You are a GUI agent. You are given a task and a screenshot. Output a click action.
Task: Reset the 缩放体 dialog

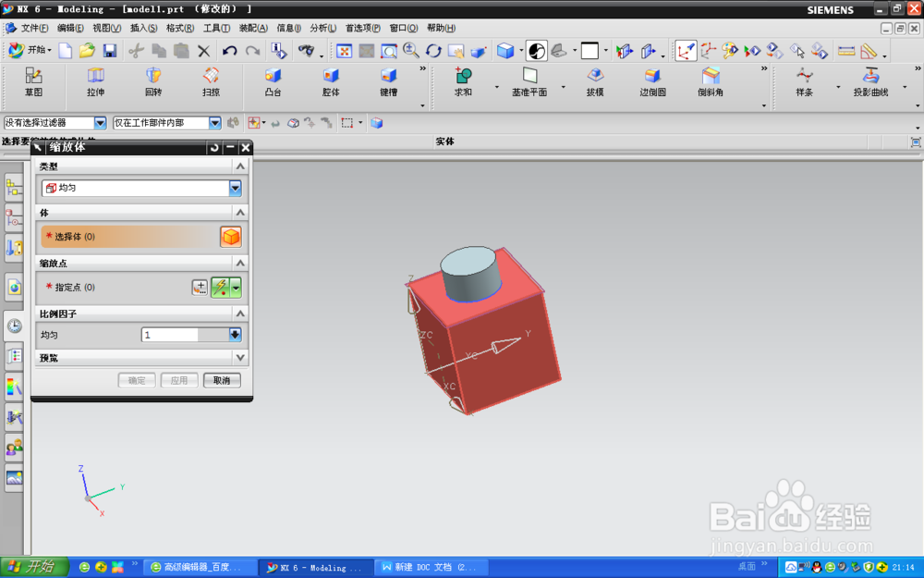point(214,147)
